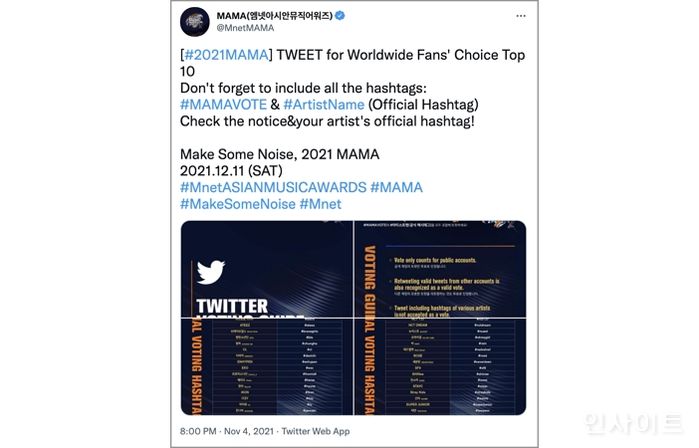Click the #MAMA hashtag after #MnetASIANMUSICAWARDS
Image resolution: width=699 pixels, height=448 pixels.
[396, 187]
